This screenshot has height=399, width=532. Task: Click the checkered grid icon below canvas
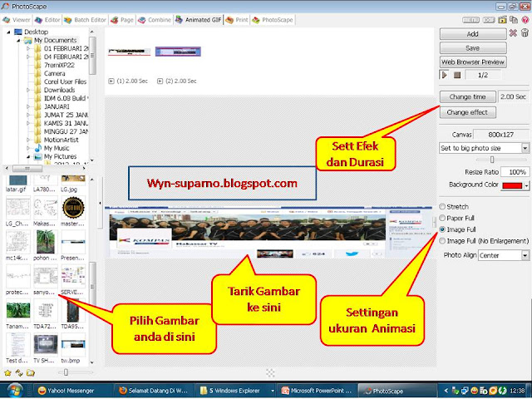270,373
